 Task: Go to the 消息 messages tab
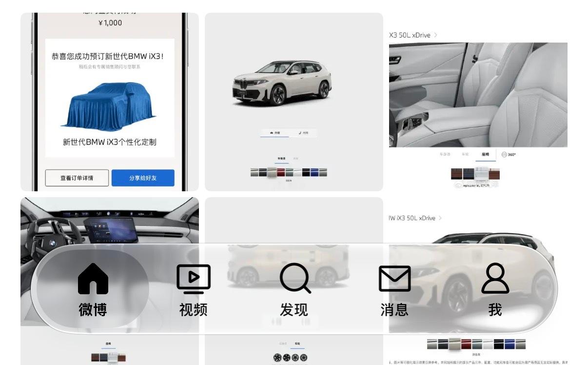pos(394,289)
